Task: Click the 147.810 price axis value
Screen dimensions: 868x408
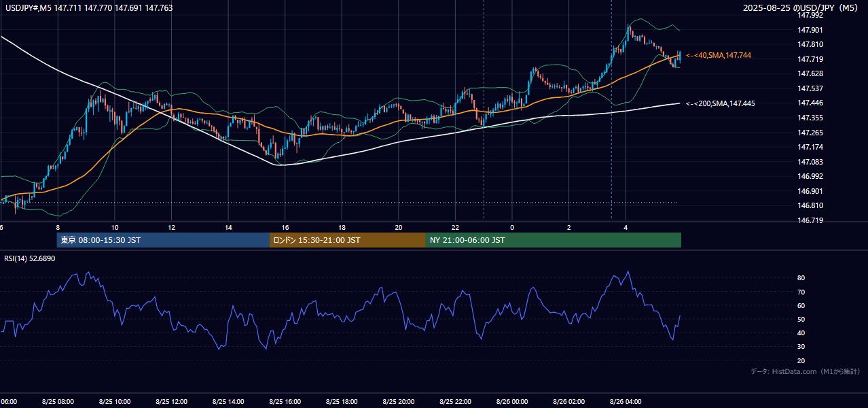Action: 811,44
